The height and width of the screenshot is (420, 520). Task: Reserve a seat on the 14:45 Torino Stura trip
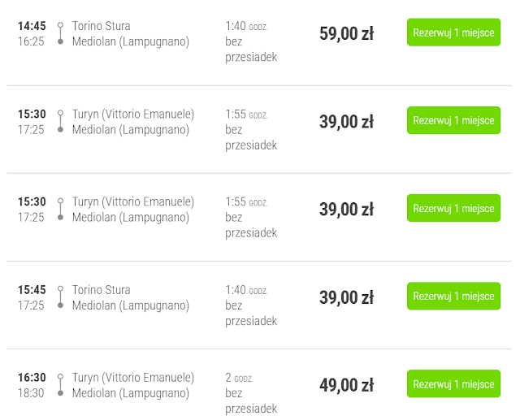click(x=453, y=32)
